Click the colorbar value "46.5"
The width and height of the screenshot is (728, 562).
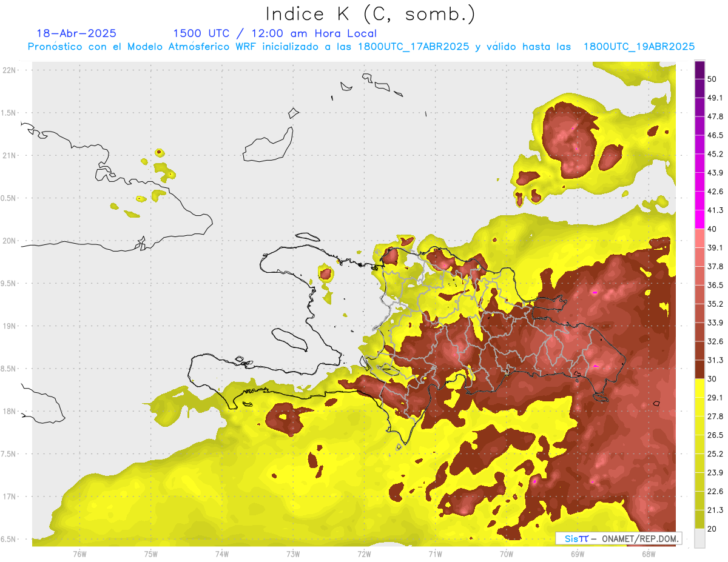pos(715,135)
